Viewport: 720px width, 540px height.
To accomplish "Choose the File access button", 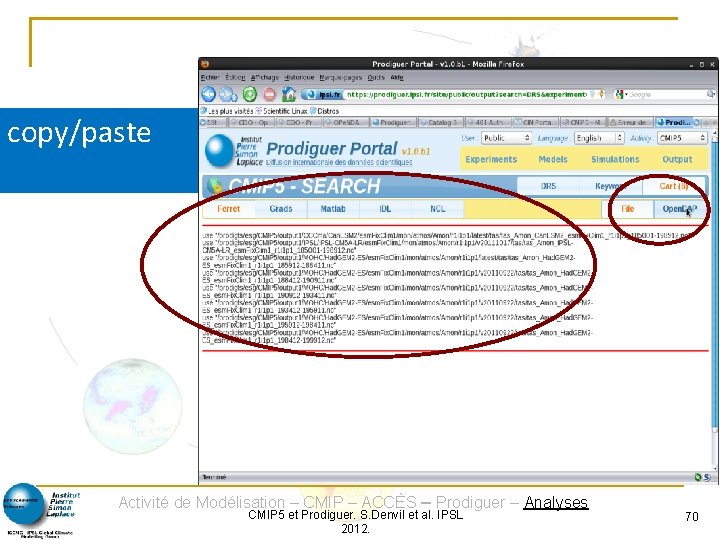I will click(627, 209).
